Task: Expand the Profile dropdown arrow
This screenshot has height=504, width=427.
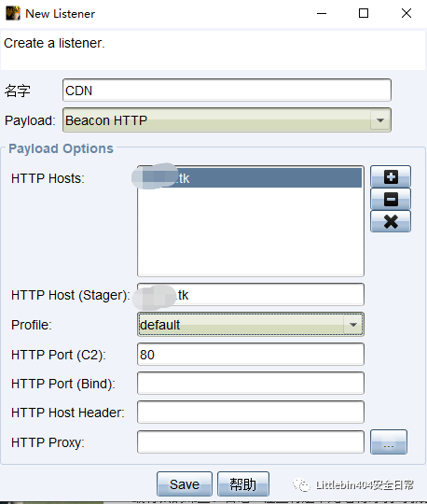Action: tap(352, 325)
